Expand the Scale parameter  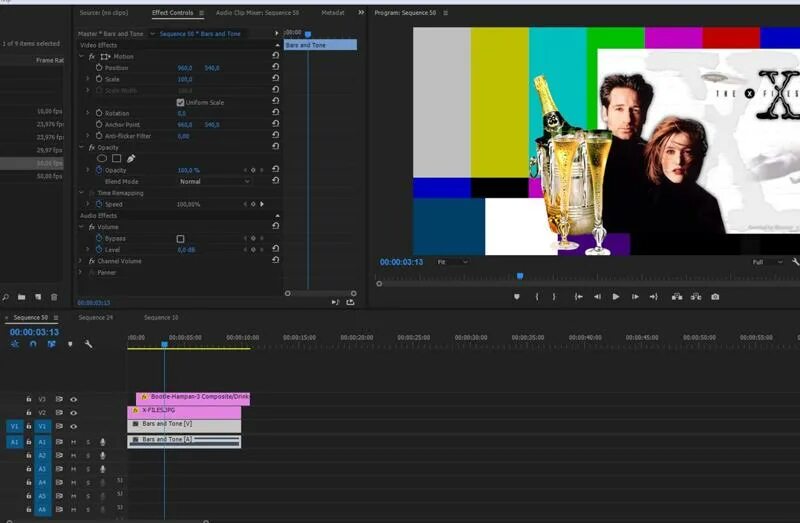tap(88, 79)
